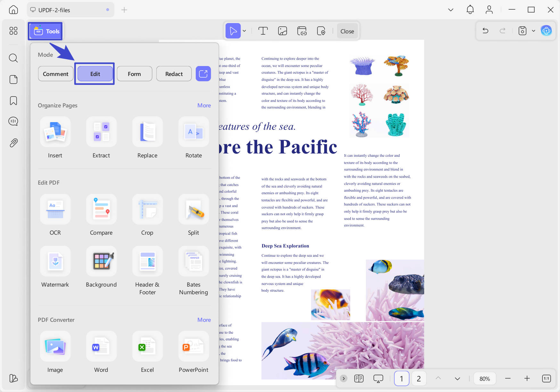Add a new tab with plus
This screenshot has height=392, width=560.
click(x=124, y=10)
